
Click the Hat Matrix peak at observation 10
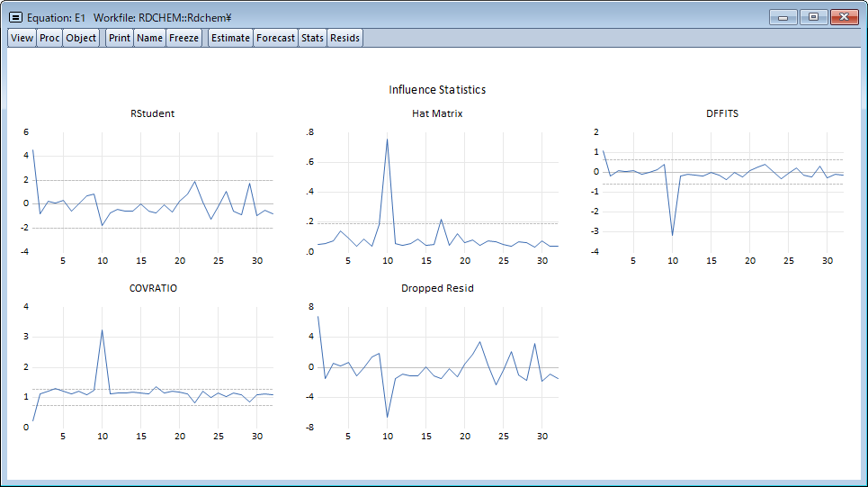[388, 139]
